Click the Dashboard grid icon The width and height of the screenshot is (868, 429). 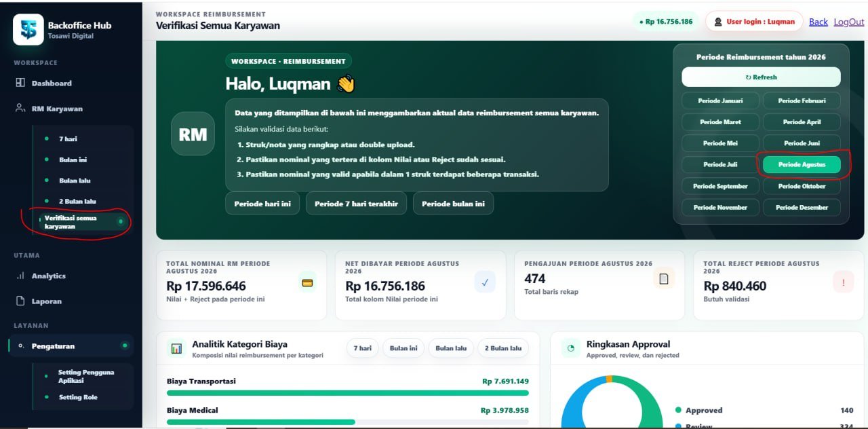click(20, 83)
